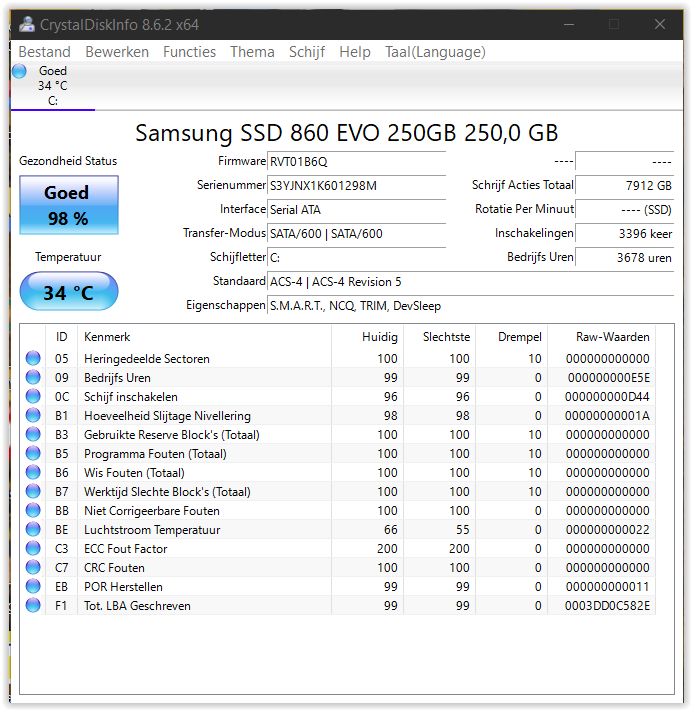This screenshot has height=711, width=692.
Task: Click status orb for POR Herstellen row
Action: tap(33, 586)
